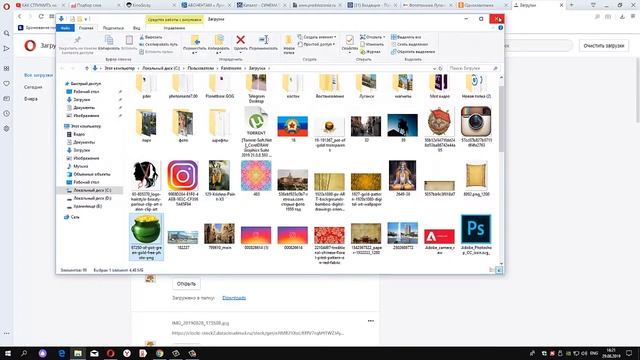Viewport: 640px width, 360px height.
Task: Open the Easy access (Простой доступ) dropdown
Action: [x=316, y=44]
